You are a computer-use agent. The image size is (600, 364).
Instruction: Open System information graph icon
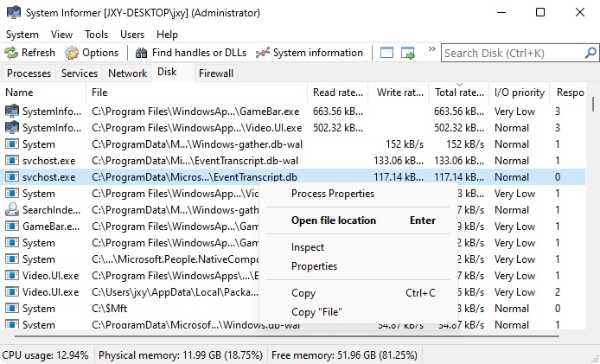click(x=263, y=53)
